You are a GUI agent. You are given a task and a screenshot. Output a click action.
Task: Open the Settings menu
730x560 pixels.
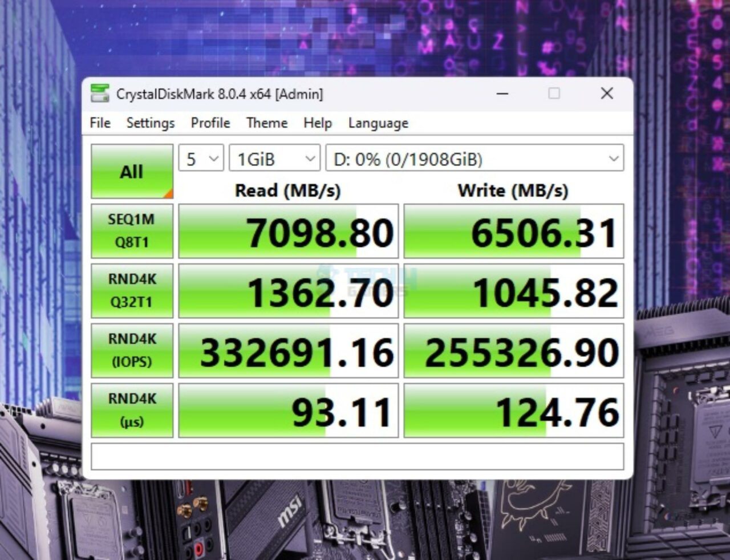pos(150,123)
